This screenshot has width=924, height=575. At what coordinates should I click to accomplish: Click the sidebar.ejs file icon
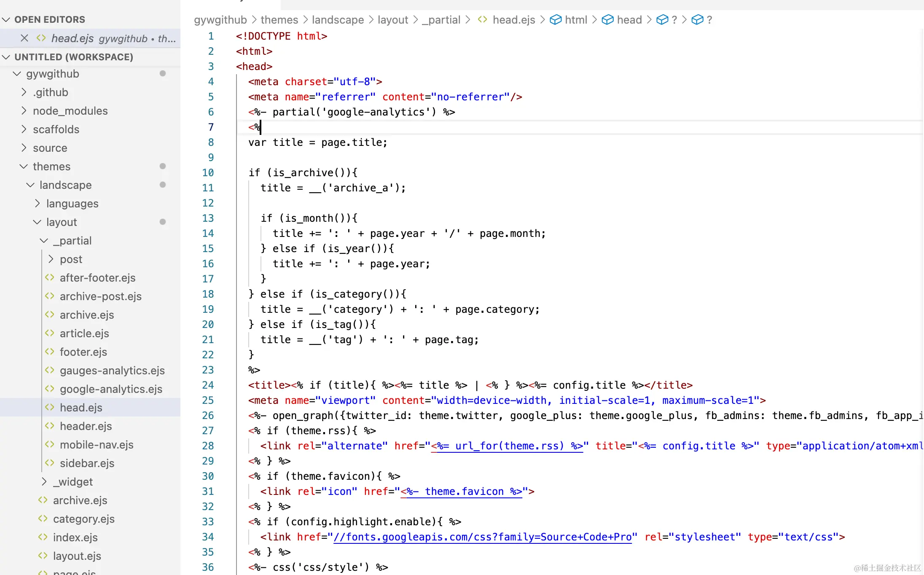point(50,463)
